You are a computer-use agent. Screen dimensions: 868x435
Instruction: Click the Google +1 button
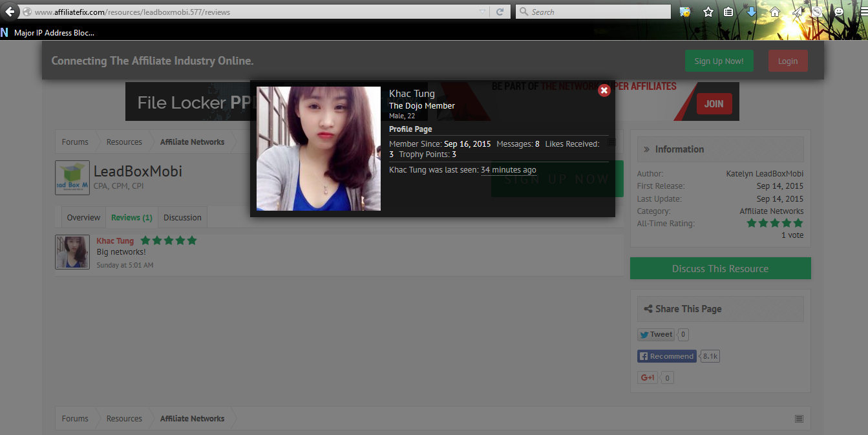coord(648,377)
